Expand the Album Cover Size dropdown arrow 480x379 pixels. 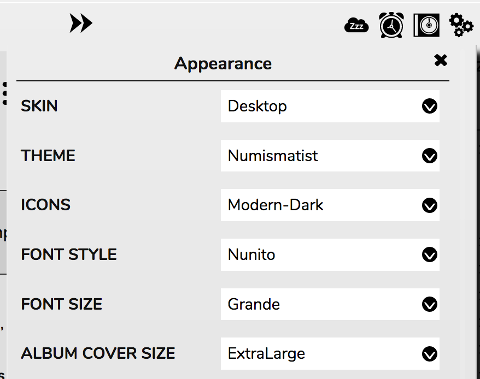click(x=429, y=354)
